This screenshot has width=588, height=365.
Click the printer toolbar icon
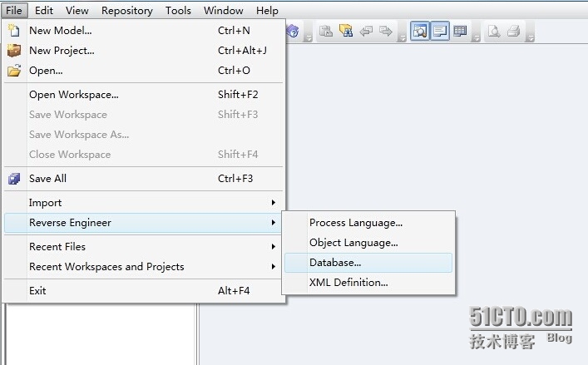tap(514, 31)
